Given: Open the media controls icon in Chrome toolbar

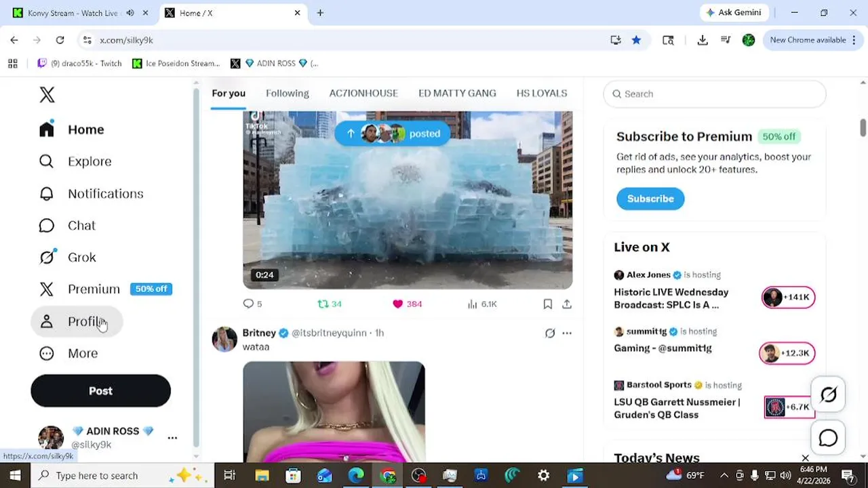Looking at the screenshot, I should (726, 40).
